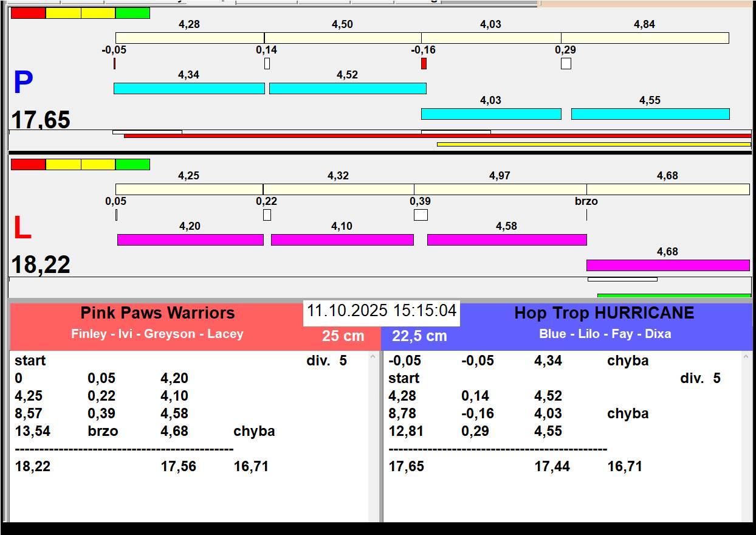Click the brzo cell in Pink Paws list
This screenshot has width=756, height=535.
click(x=103, y=431)
